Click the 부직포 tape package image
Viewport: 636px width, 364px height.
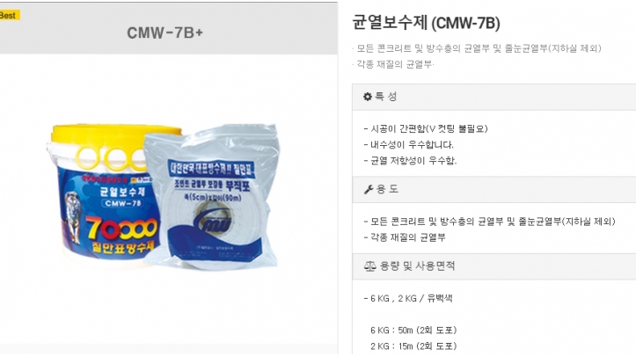[x=211, y=197]
